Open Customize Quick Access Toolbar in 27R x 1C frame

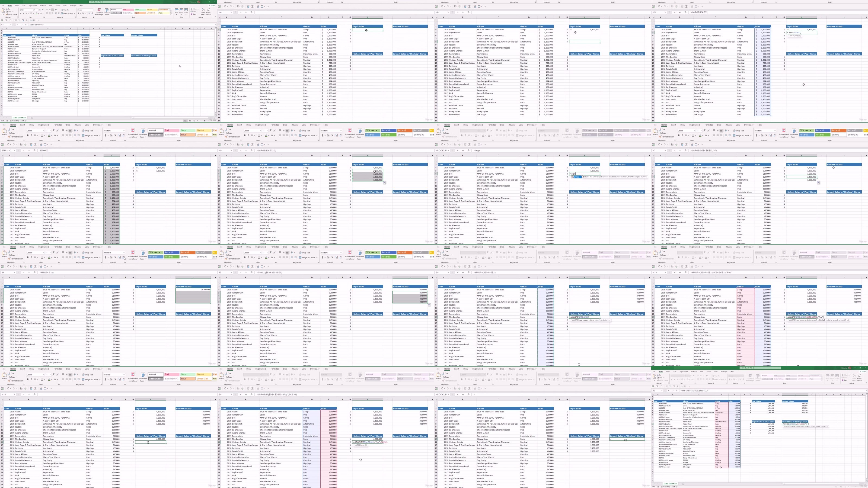[51, 145]
